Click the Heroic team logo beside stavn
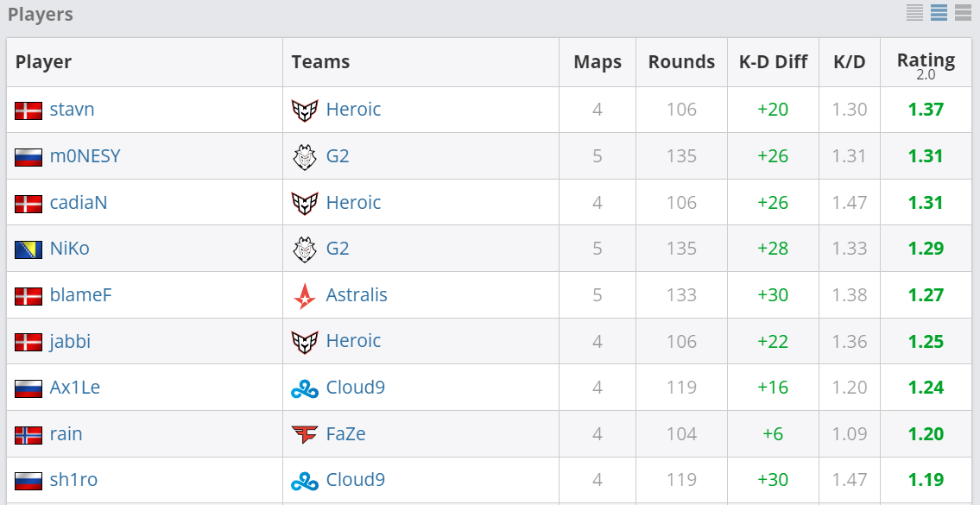Viewport: 980px width, 505px height. coord(307,109)
